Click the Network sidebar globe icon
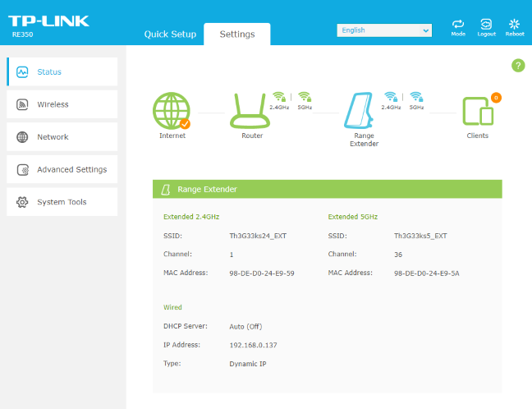The width and height of the screenshot is (532, 409). click(x=22, y=137)
